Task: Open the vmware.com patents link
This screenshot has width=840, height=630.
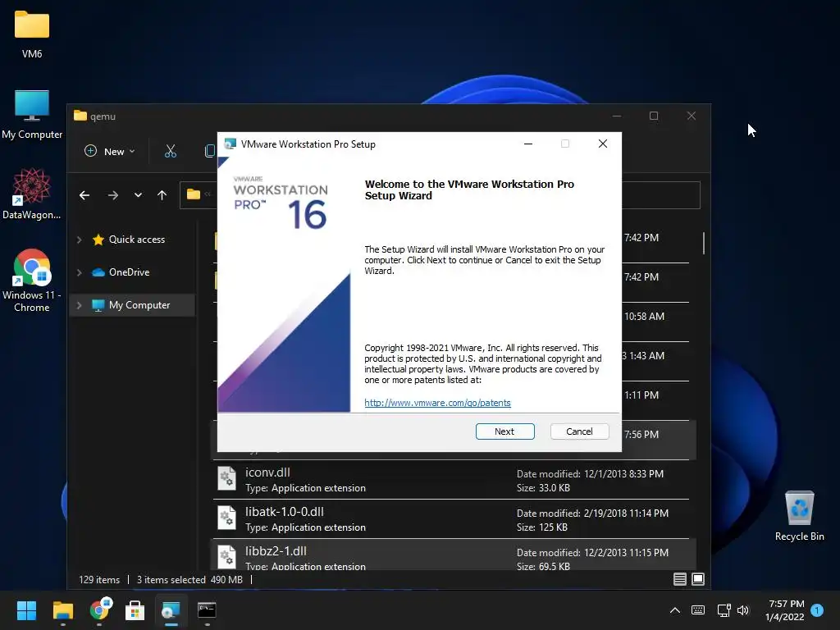Action: 437,403
